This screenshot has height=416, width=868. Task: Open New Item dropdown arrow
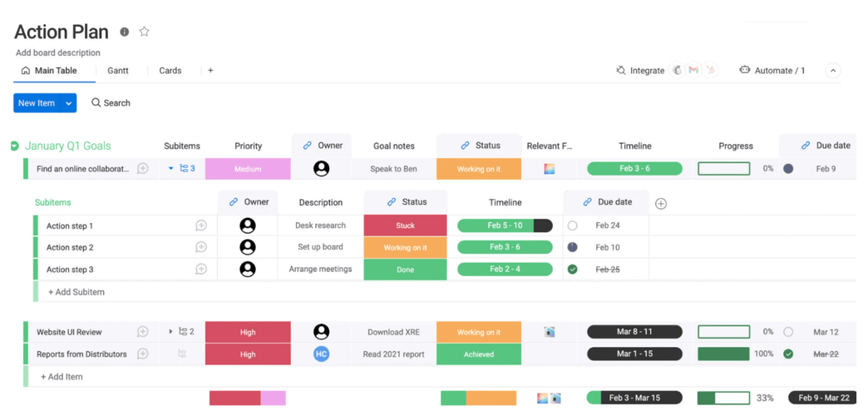coord(68,103)
